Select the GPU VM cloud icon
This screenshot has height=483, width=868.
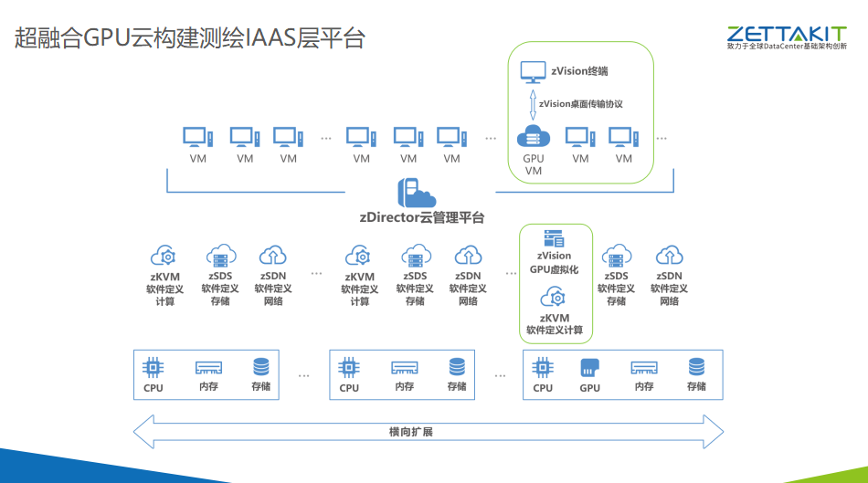(533, 136)
